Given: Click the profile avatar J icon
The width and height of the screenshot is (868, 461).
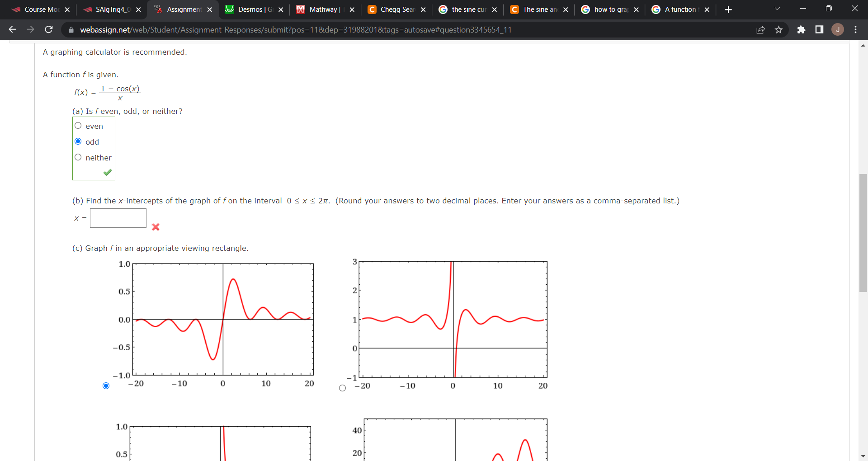Looking at the screenshot, I should 837,29.
